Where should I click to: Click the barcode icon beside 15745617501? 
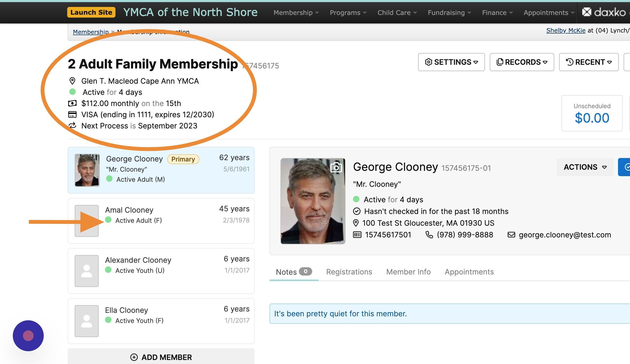(357, 234)
